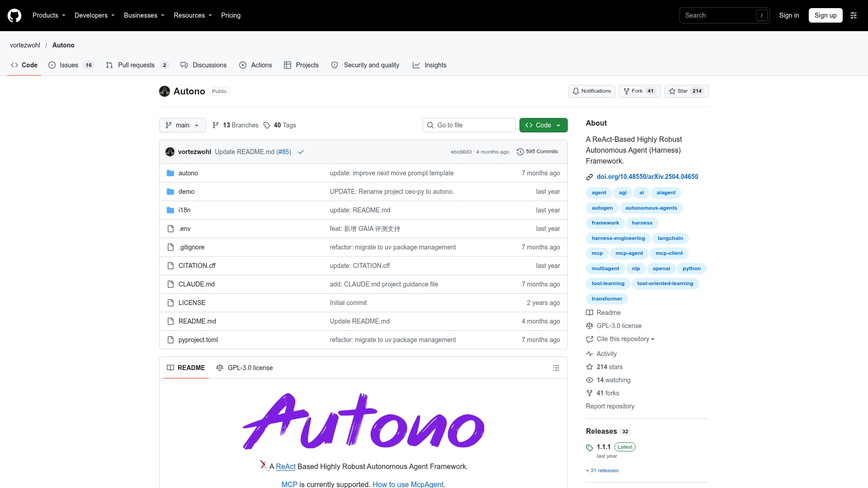This screenshot has height=488, width=868.
Task: Switch to the Projects tab
Action: (301, 65)
